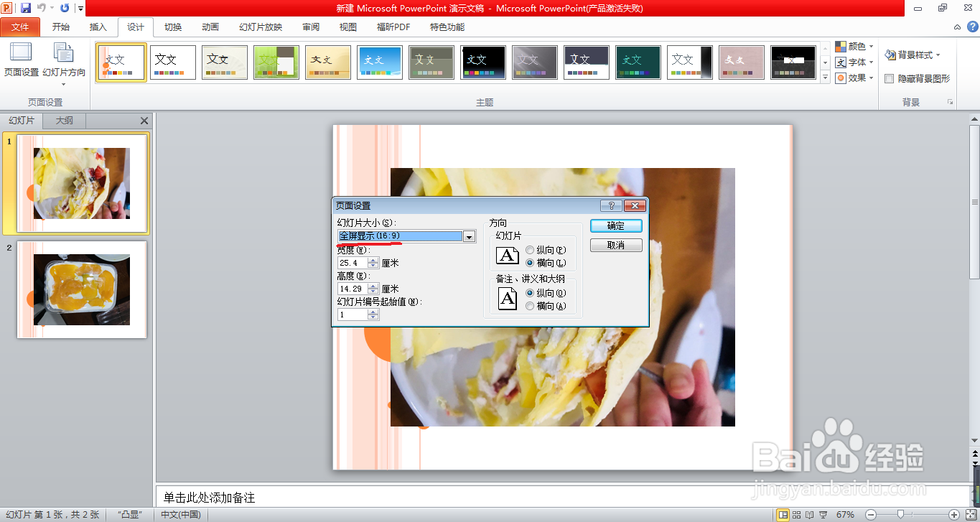Viewport: 980px width, 522px height.
Task: Open the 背景样式 dropdown
Action: tap(912, 55)
